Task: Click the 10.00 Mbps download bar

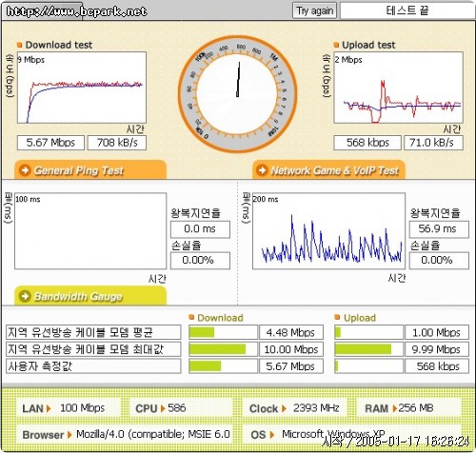Action: [223, 349]
